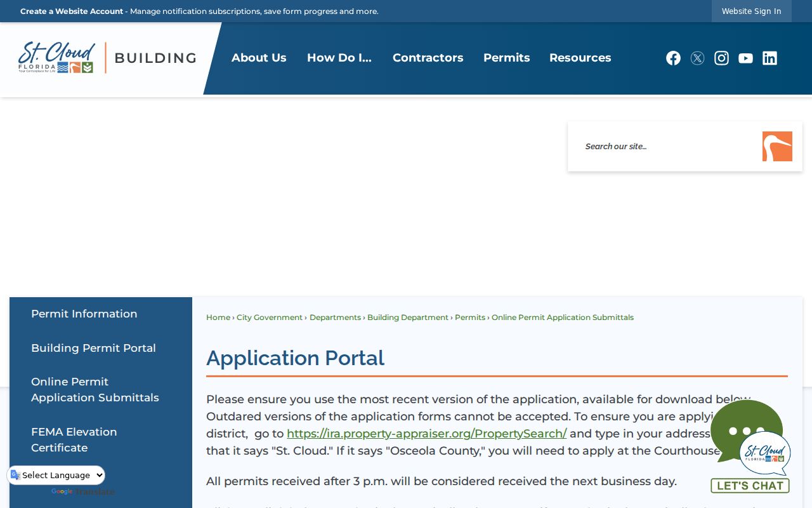
Task: Open the How Do I... menu
Action: pyautogui.click(x=339, y=58)
